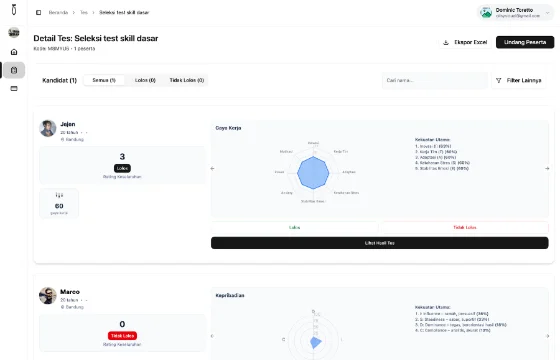
Task: Mark Jajan as Tidak Lolos with red button
Action: coord(465,228)
